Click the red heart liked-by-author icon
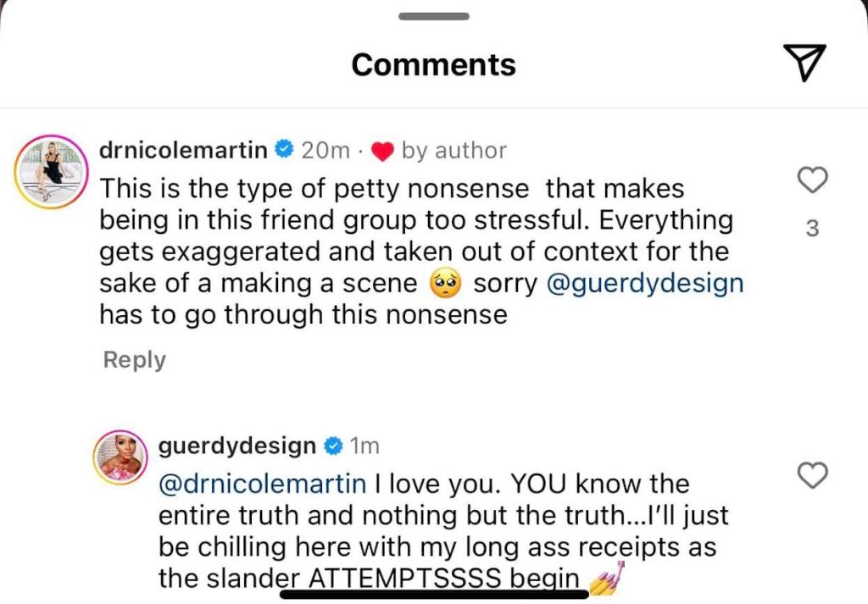Viewport: 868px width, 604px height. 384,152
